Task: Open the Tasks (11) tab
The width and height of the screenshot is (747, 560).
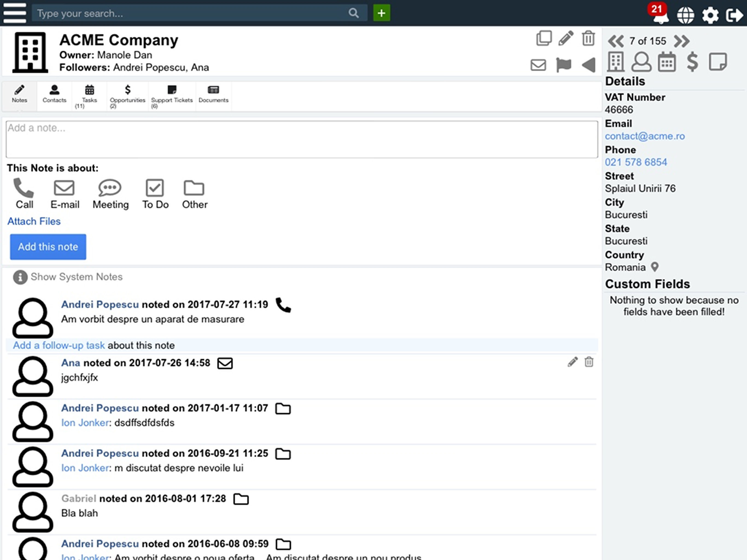Action: coord(89,96)
